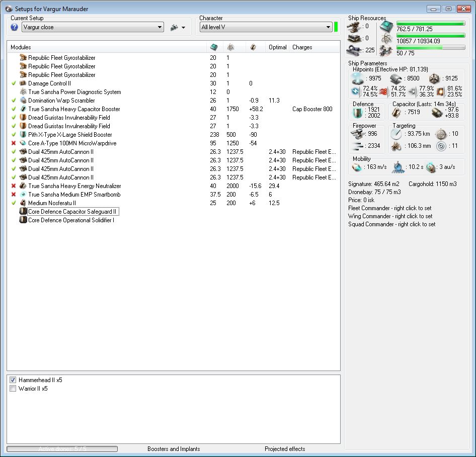This screenshot has width=476, height=457.
Task: Click calibration icon showing 225
Action: [x=354, y=50]
